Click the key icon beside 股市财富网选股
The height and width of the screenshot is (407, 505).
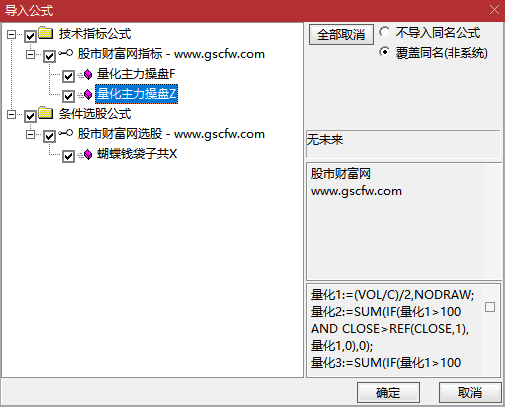pyautogui.click(x=65, y=133)
